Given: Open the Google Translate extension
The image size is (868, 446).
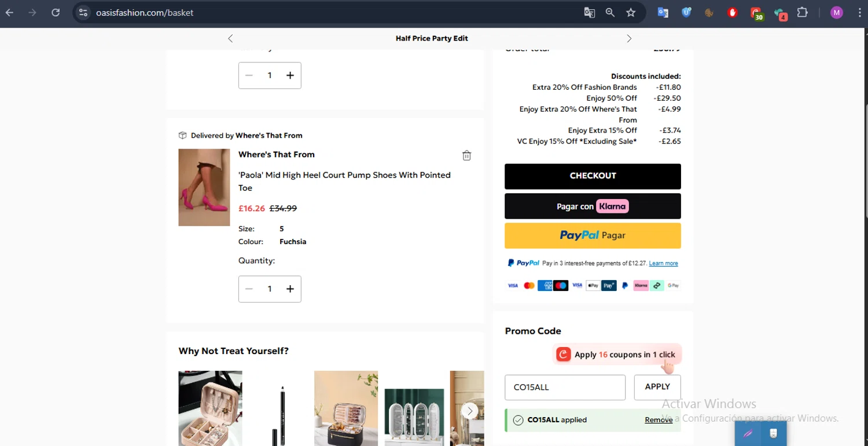Looking at the screenshot, I should tap(663, 12).
